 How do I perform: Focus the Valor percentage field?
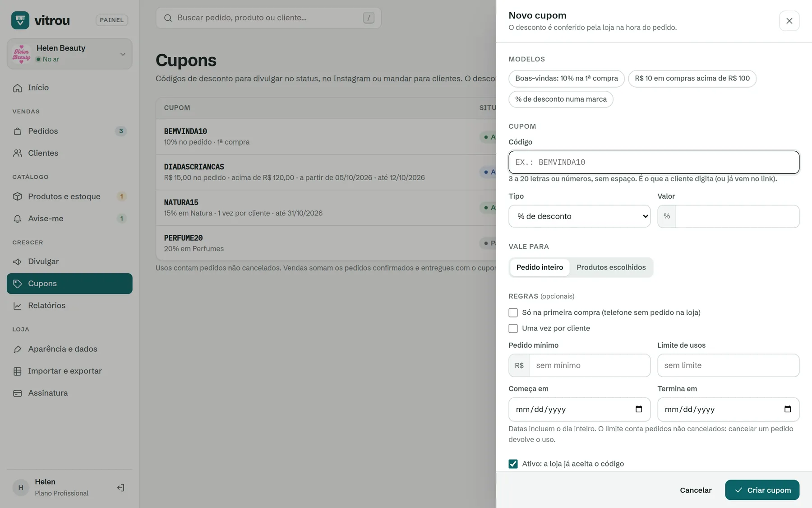pos(738,216)
